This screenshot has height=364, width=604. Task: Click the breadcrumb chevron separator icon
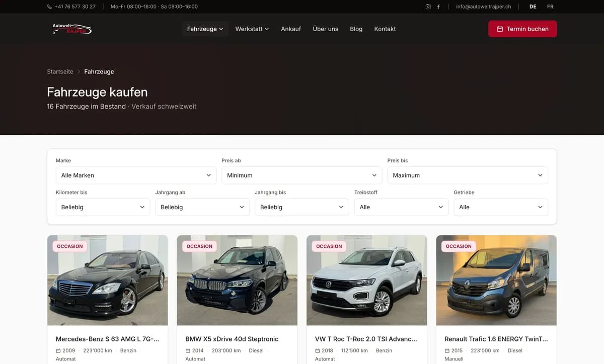click(x=79, y=72)
